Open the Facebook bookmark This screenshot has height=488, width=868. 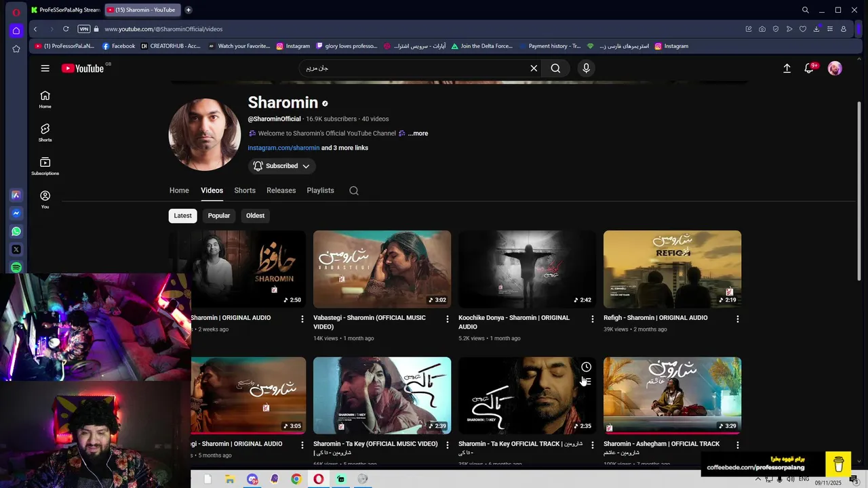point(119,46)
